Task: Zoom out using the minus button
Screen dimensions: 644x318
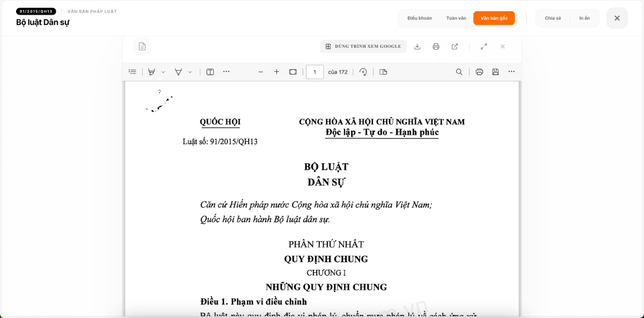Action: point(261,72)
